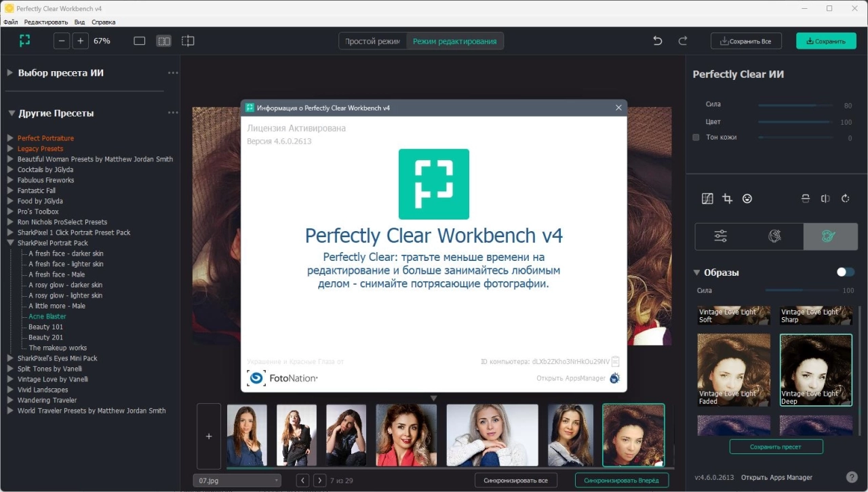Collapse the Образы panel section
Screen dimensions: 868x492
696,272
